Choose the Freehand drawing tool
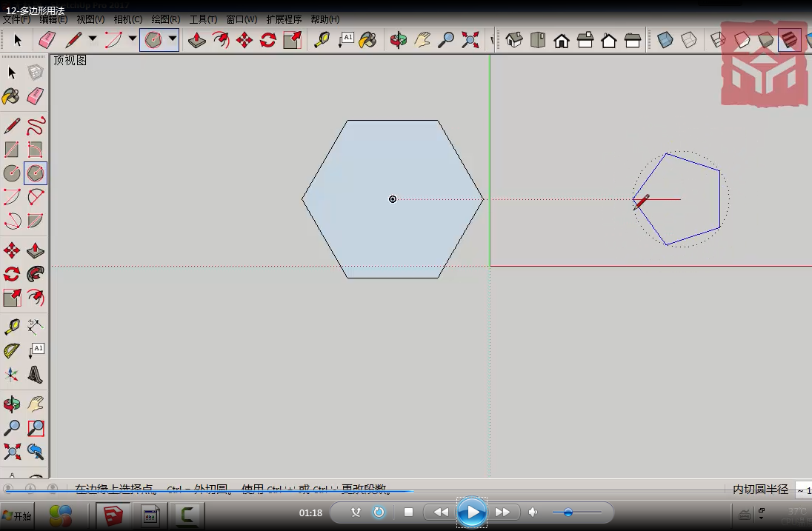 point(36,126)
